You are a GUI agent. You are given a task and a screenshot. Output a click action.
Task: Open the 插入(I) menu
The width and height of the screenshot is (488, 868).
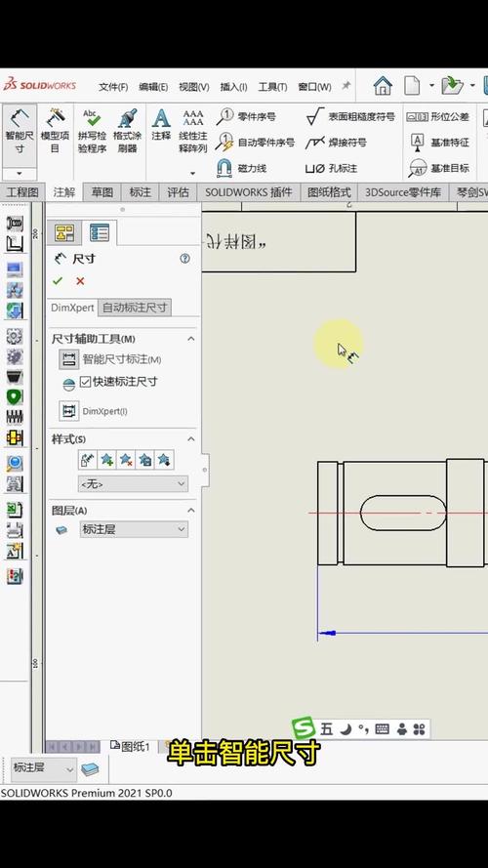(233, 87)
